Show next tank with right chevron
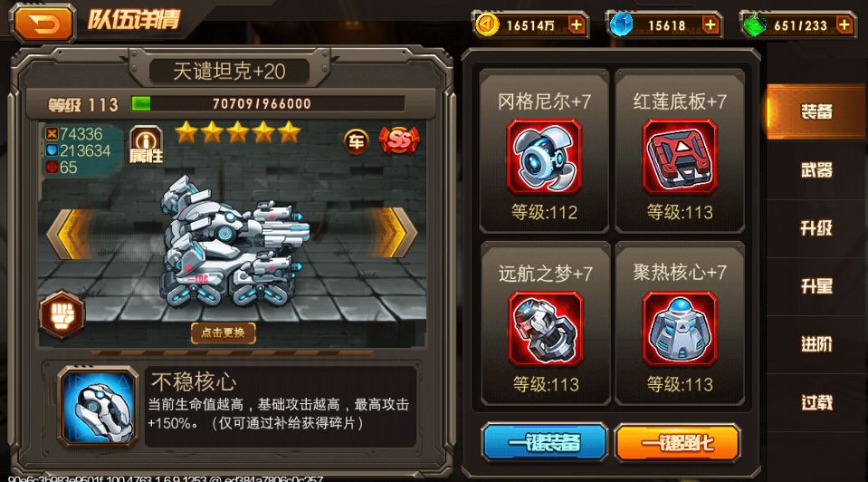This screenshot has height=482, width=868. [394, 232]
